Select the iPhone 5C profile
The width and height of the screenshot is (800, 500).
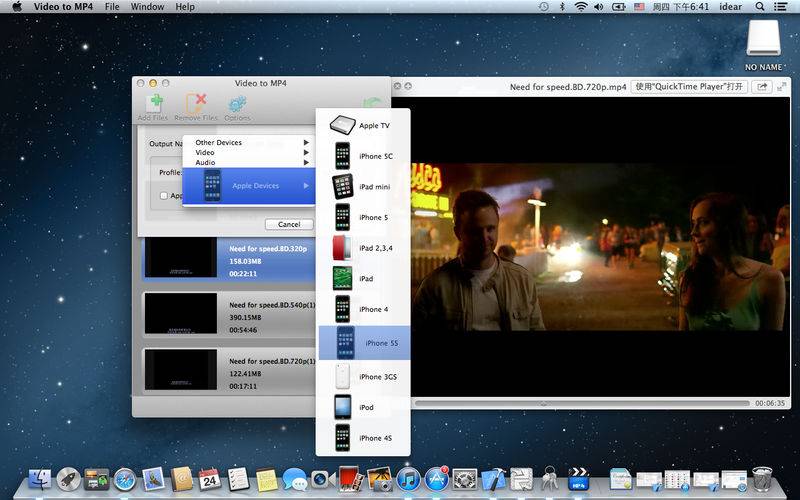pos(363,156)
